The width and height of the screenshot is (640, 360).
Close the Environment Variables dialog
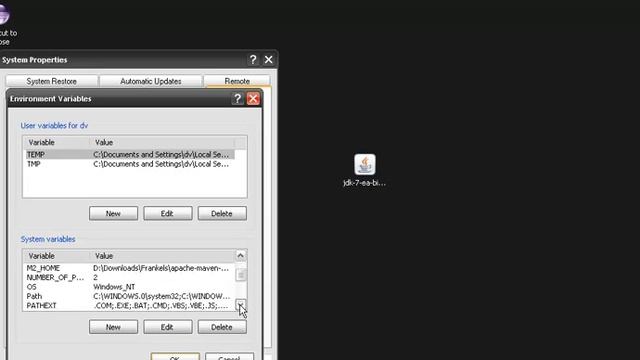tap(253, 99)
